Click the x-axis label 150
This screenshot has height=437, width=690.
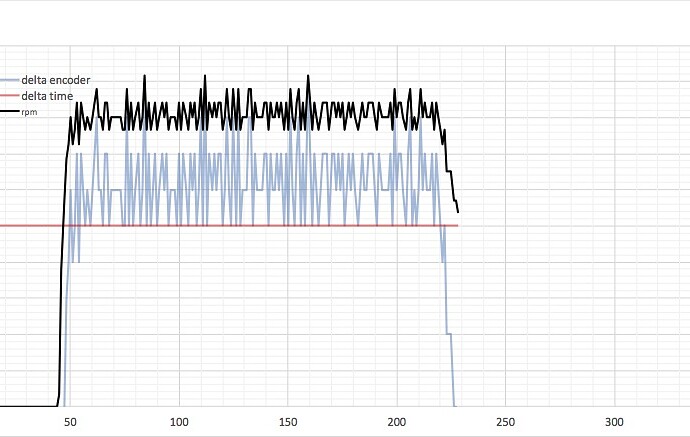pos(288,422)
